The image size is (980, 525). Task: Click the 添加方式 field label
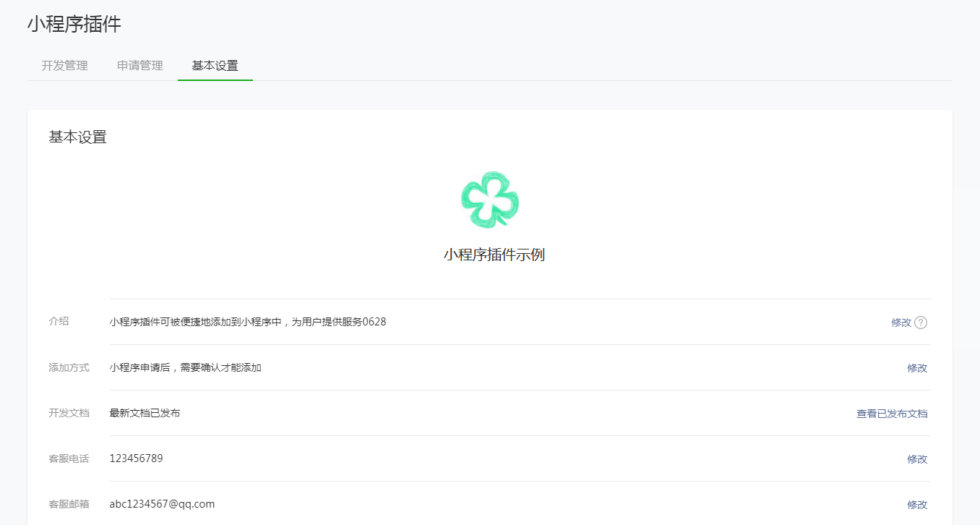68,367
